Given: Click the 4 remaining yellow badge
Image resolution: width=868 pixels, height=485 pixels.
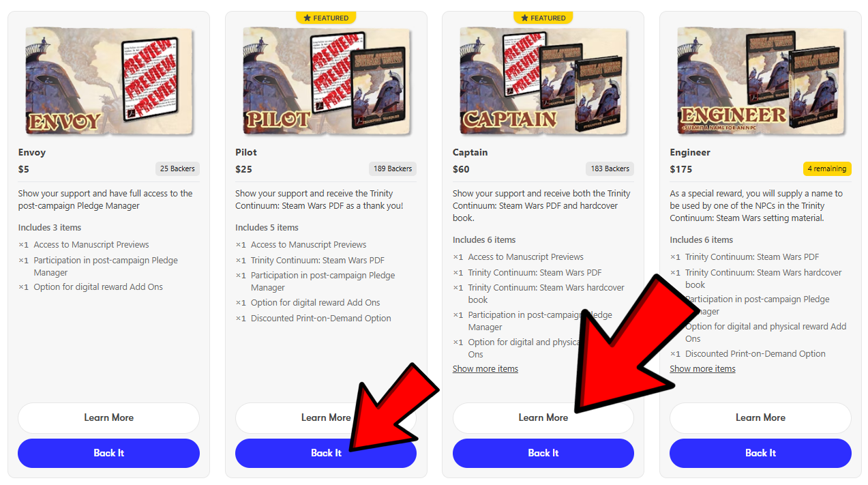Looking at the screenshot, I should coord(827,168).
